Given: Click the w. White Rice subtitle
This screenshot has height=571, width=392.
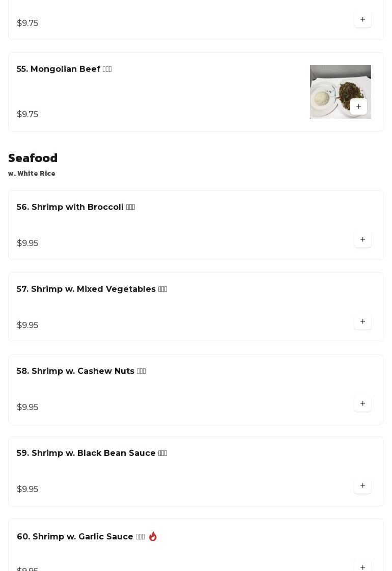Looking at the screenshot, I should click(32, 173).
